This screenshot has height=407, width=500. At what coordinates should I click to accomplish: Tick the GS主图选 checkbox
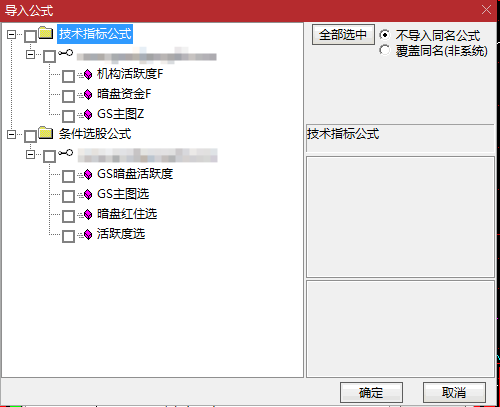coord(68,196)
